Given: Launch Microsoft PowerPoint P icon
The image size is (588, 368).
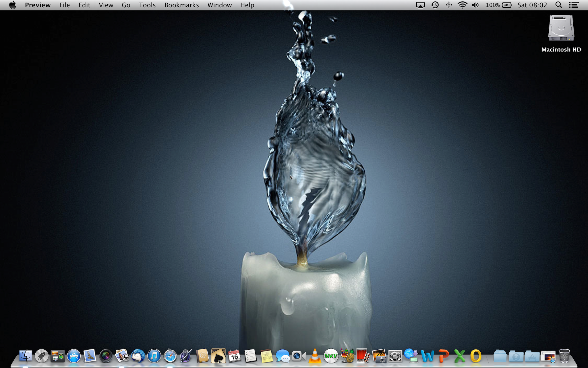Looking at the screenshot, I should 444,356.
